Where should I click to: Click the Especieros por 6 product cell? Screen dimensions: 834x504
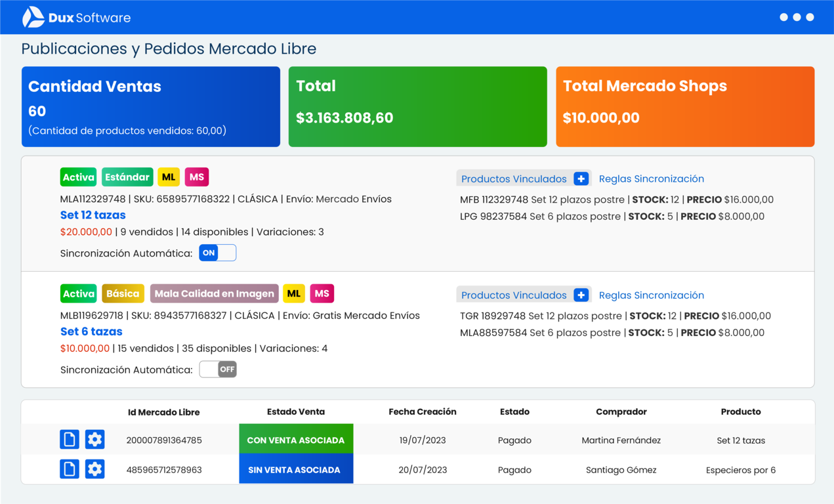pyautogui.click(x=741, y=470)
